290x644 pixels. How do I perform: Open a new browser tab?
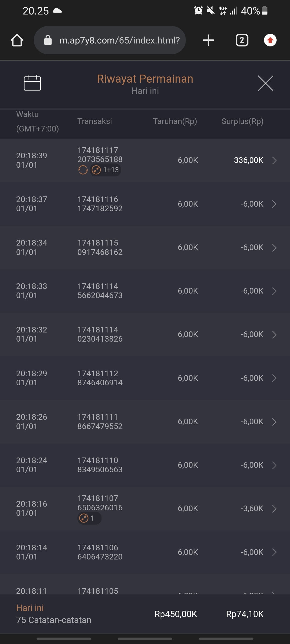coord(208,40)
